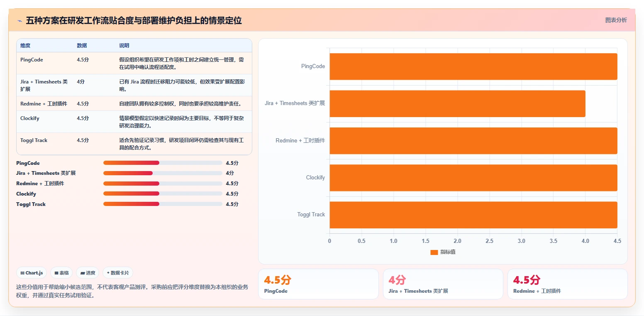The width and height of the screenshot is (644, 316).
Task: Click the Clockify progress bar
Action: [x=163, y=194]
